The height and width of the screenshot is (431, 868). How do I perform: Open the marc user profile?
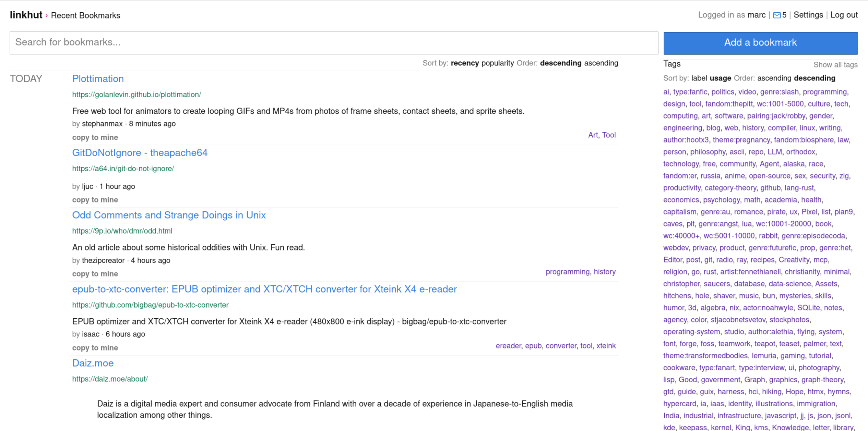click(x=756, y=15)
